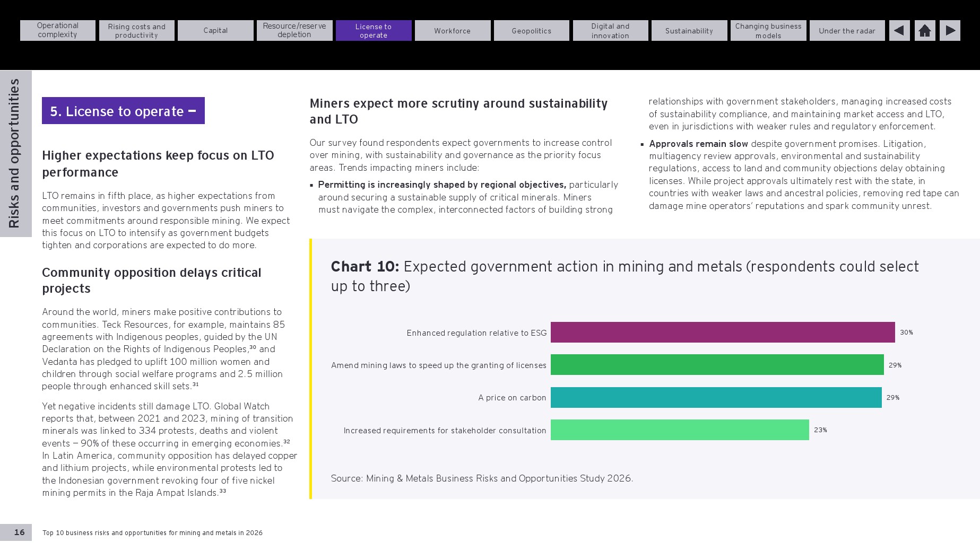Go to the previous page arrow
This screenshot has width=980, height=551.
[899, 31]
